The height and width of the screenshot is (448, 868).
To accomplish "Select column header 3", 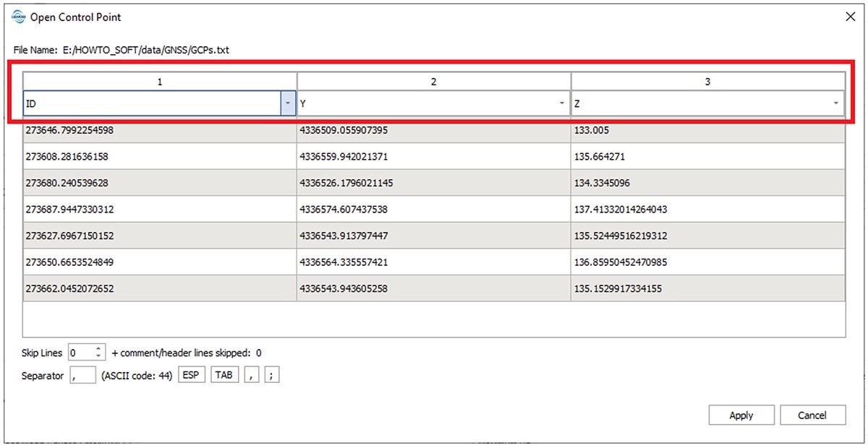I will tap(707, 82).
